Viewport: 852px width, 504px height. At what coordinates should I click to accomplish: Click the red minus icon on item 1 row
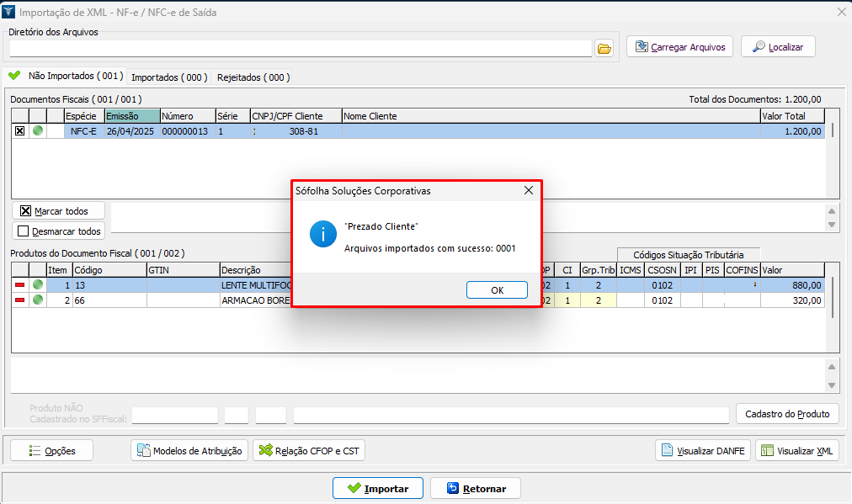click(x=19, y=285)
